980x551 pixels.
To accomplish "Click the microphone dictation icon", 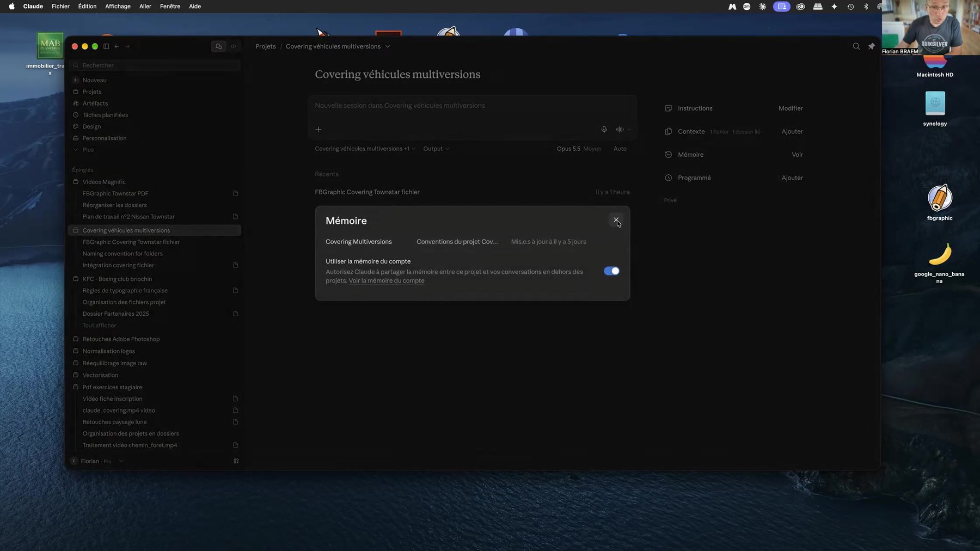I will pos(604,130).
